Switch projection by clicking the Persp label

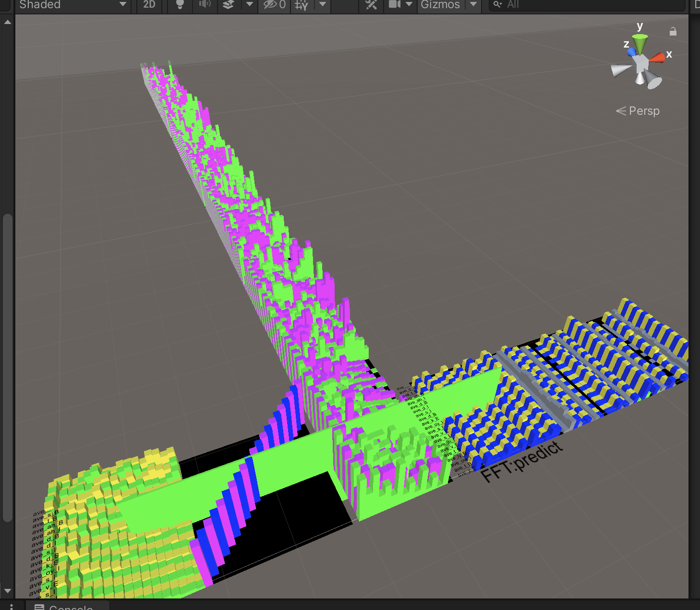click(643, 111)
